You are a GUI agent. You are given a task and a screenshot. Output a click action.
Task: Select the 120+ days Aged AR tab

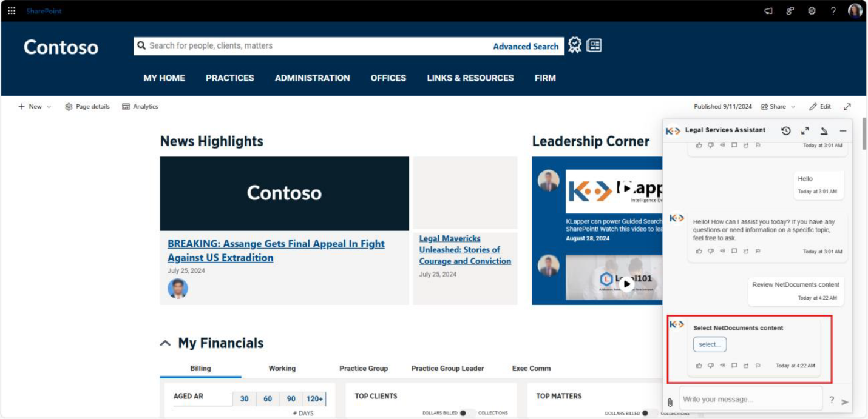[x=314, y=399]
